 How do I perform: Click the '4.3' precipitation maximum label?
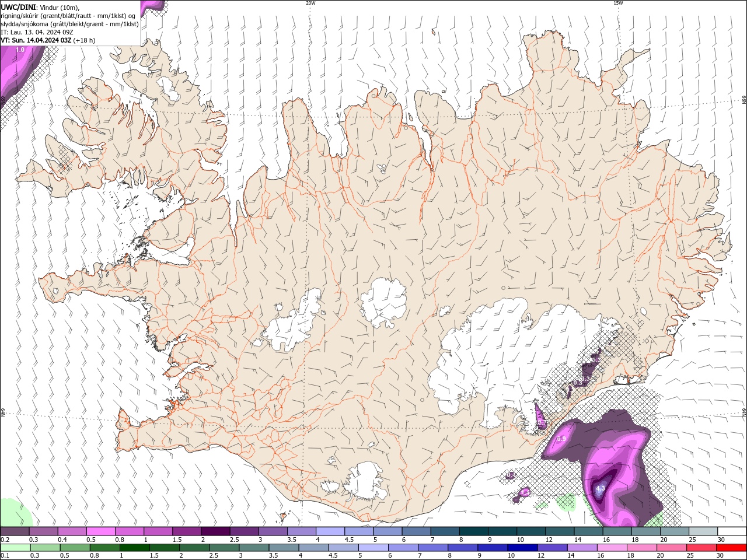600,488
